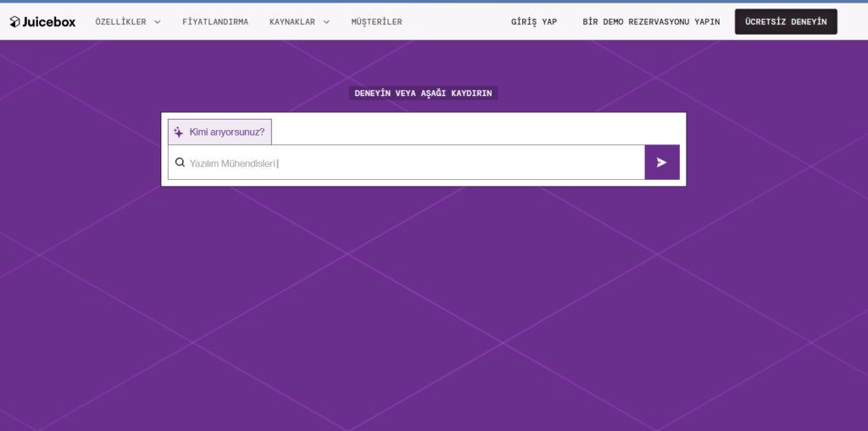868x431 pixels.
Task: Click BİR DEMO REZERVASYONU YAPIN link
Action: 651,22
